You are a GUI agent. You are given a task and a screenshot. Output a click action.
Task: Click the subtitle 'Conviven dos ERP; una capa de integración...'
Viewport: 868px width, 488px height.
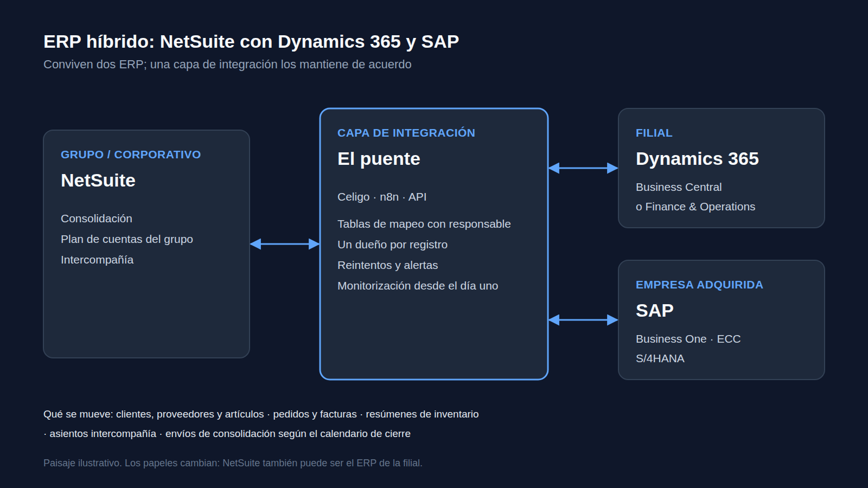(x=227, y=65)
